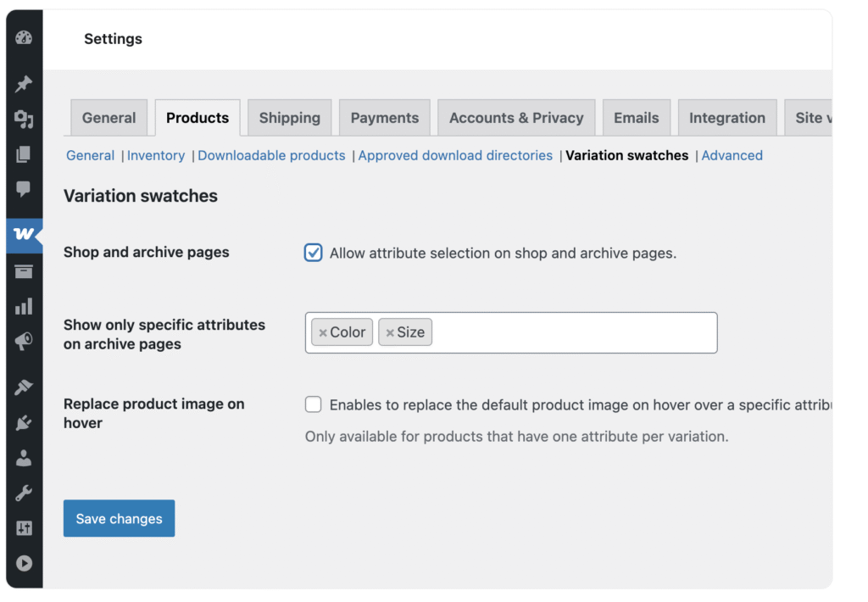Open the Dashboard icon in sidebar
Image resolution: width=868 pixels, height=602 pixels.
(x=24, y=38)
